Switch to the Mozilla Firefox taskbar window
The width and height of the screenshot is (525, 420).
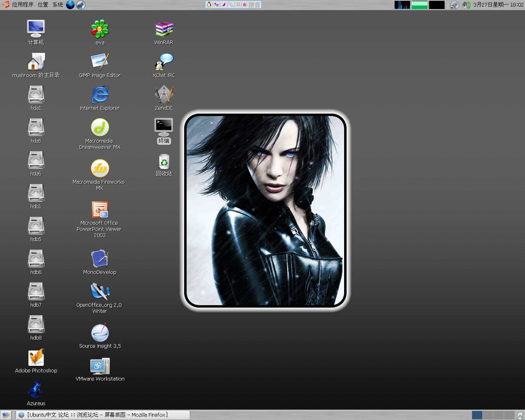(x=103, y=415)
